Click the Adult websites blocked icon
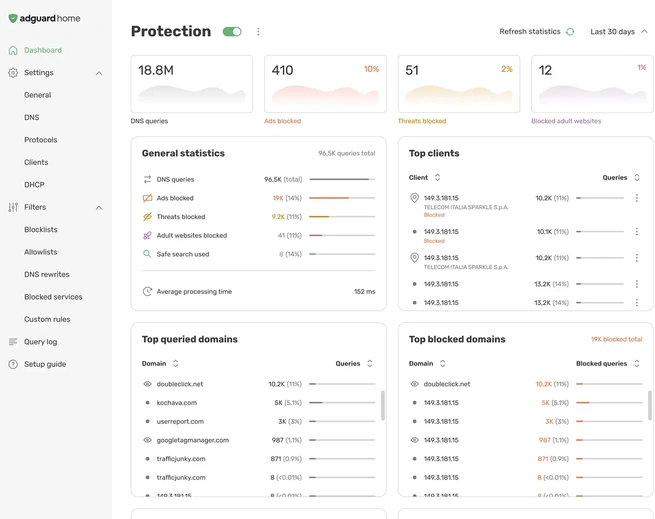This screenshot has height=519, width=655. point(147,236)
